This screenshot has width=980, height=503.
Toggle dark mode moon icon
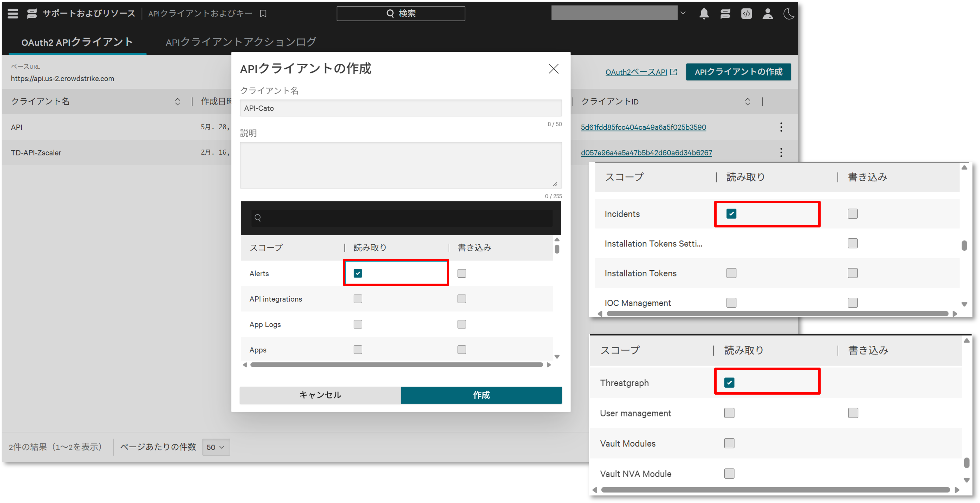[x=789, y=14]
